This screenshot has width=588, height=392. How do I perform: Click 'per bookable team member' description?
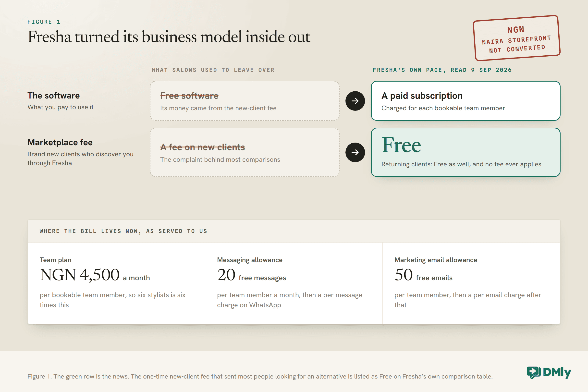(x=112, y=300)
